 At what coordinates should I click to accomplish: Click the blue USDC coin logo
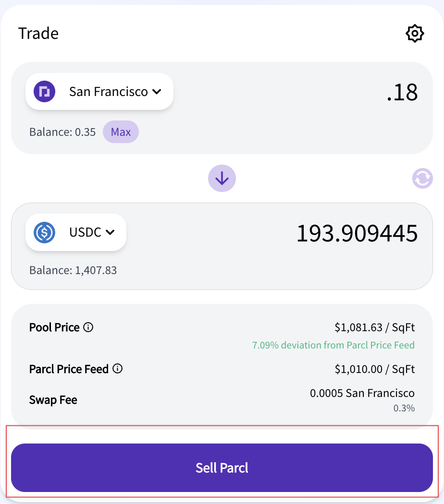point(44,232)
